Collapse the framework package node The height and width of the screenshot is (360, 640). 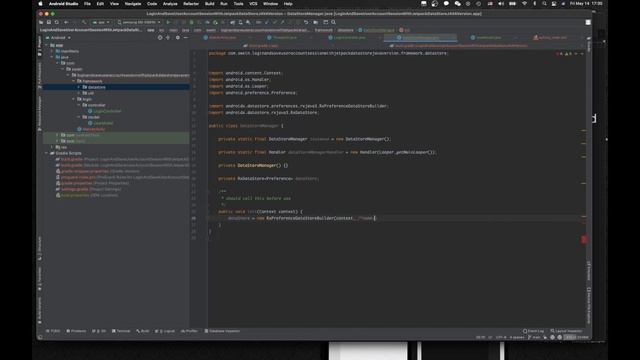point(73,81)
